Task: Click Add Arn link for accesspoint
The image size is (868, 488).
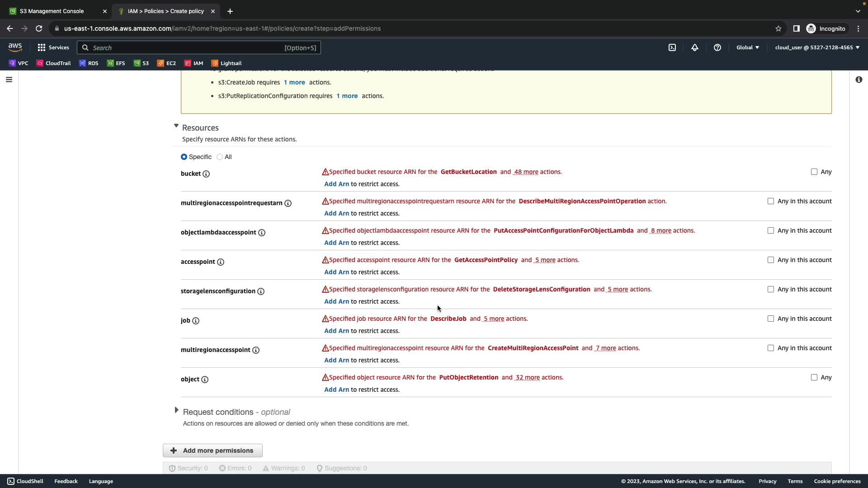Action: point(336,272)
